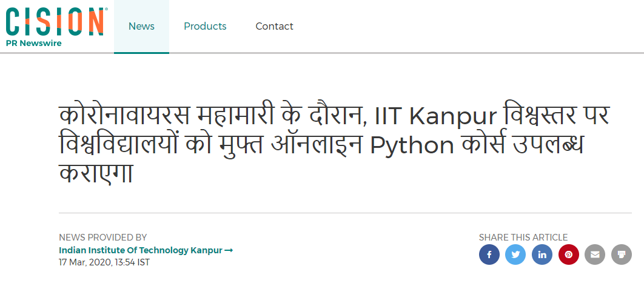The width and height of the screenshot is (644, 286).
Task: Click the last headline word 'कराएगा'
Action: click(x=95, y=175)
